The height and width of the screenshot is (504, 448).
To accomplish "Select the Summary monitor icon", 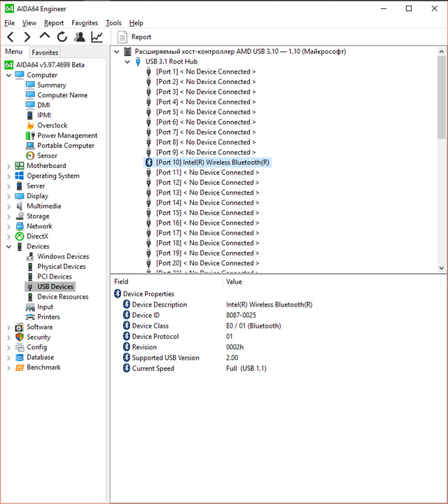I will click(x=30, y=85).
